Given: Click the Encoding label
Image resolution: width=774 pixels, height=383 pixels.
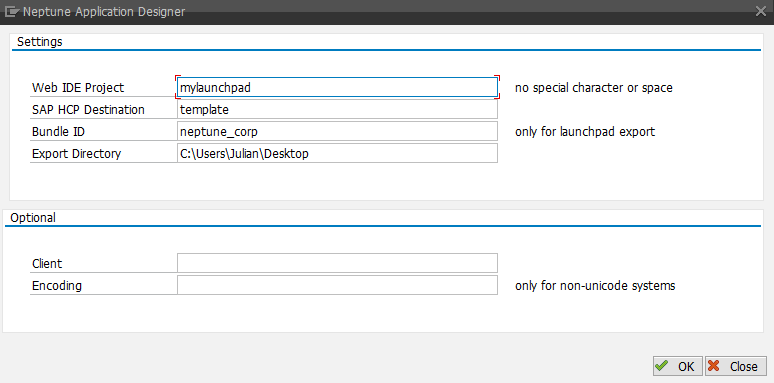Looking at the screenshot, I should (x=57, y=286).
